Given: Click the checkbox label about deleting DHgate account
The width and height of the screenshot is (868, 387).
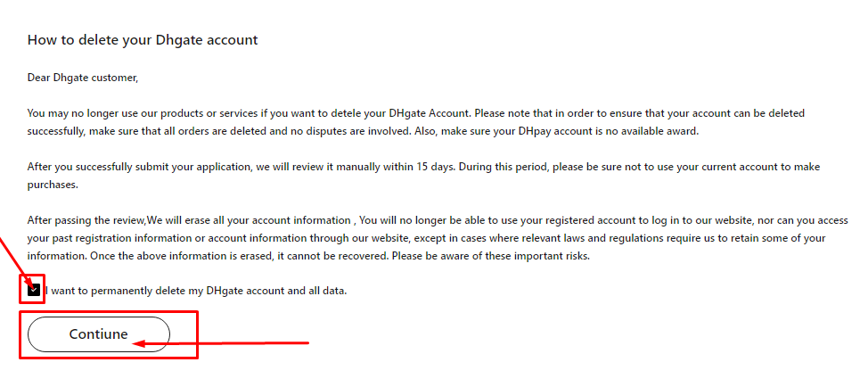Looking at the screenshot, I should (x=197, y=290).
